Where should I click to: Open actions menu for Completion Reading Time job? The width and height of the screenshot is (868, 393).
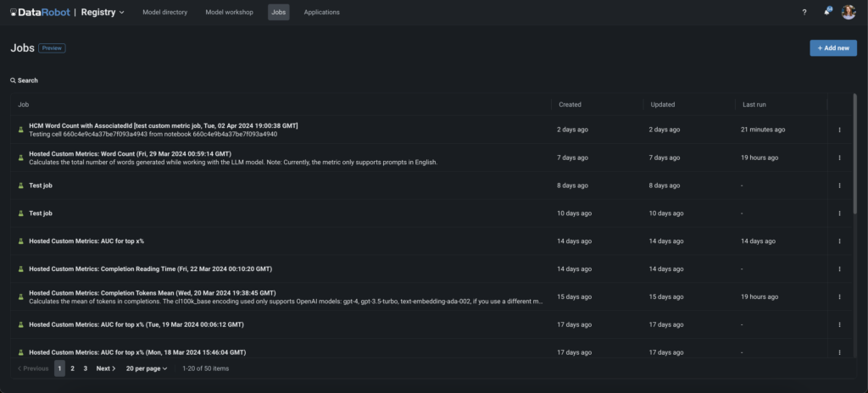pyautogui.click(x=839, y=269)
